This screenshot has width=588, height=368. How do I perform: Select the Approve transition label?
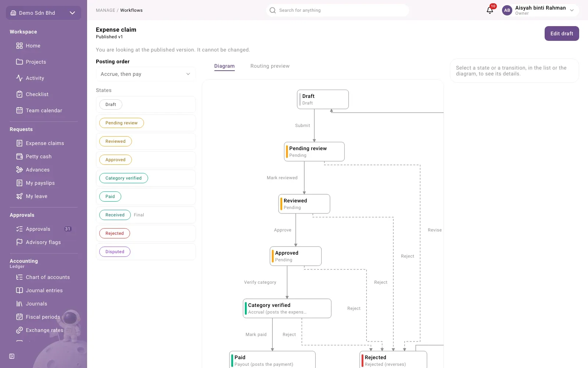point(283,230)
